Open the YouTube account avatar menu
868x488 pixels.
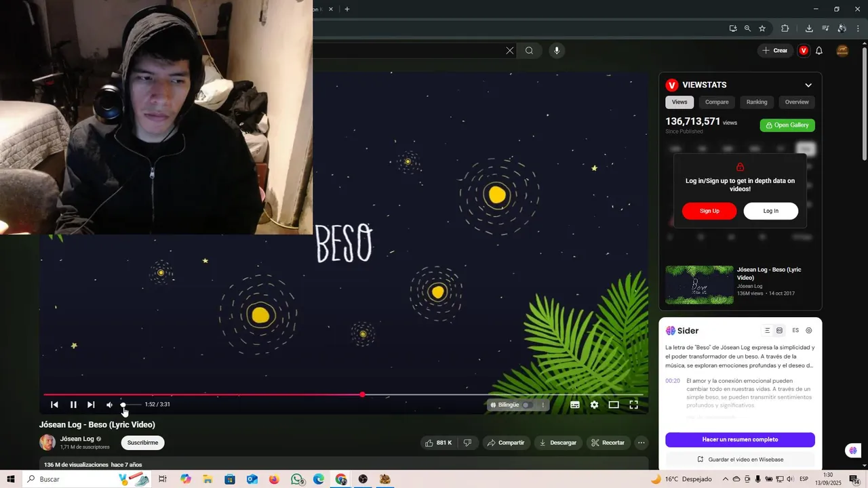(843, 50)
